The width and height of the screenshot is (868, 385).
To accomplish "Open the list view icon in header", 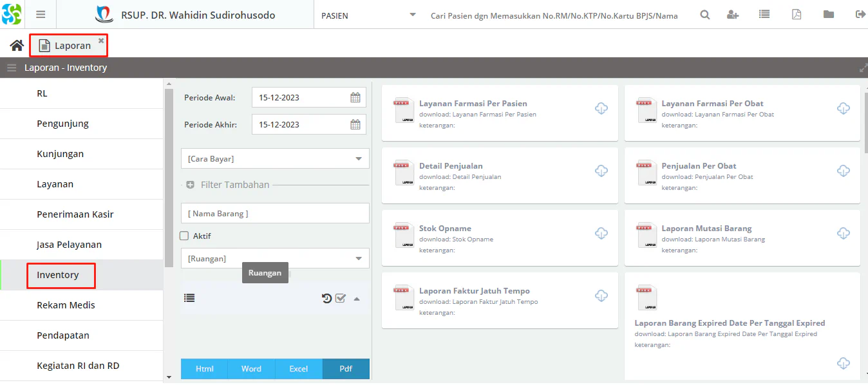I will pyautogui.click(x=764, y=14).
